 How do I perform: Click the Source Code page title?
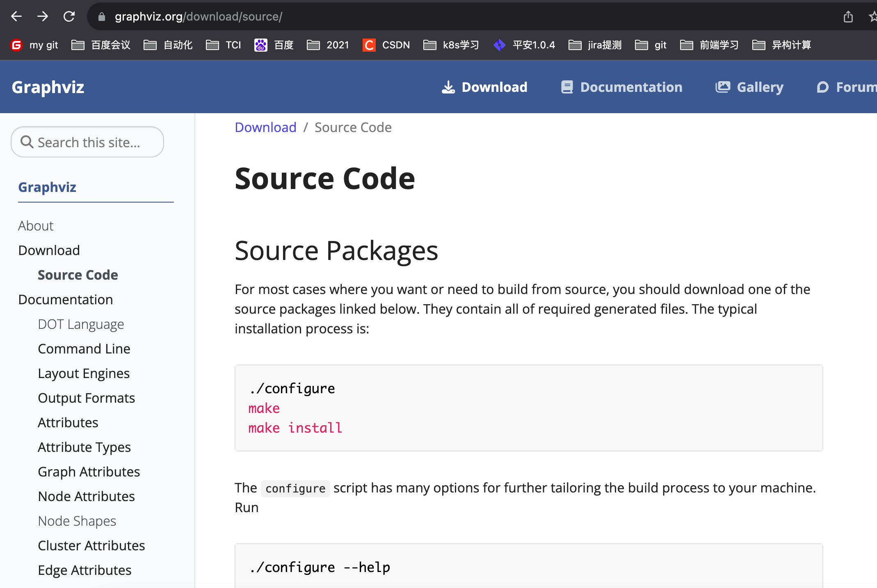point(325,179)
